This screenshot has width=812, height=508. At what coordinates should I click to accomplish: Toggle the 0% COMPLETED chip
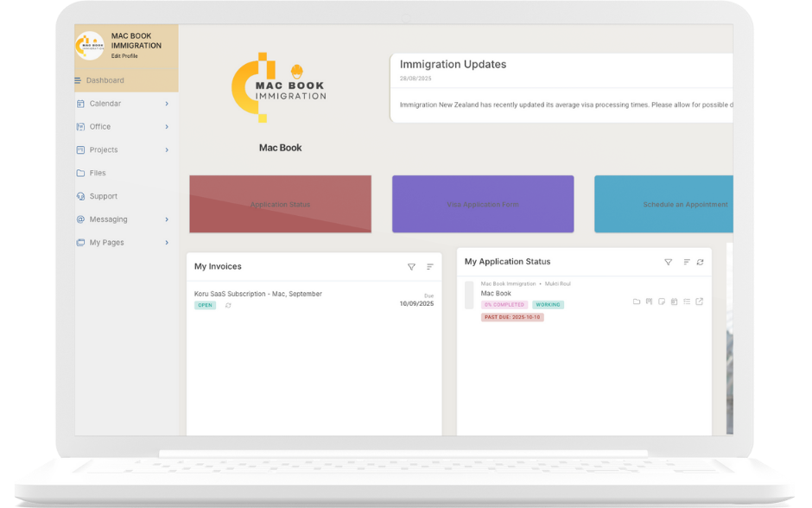pyautogui.click(x=504, y=304)
